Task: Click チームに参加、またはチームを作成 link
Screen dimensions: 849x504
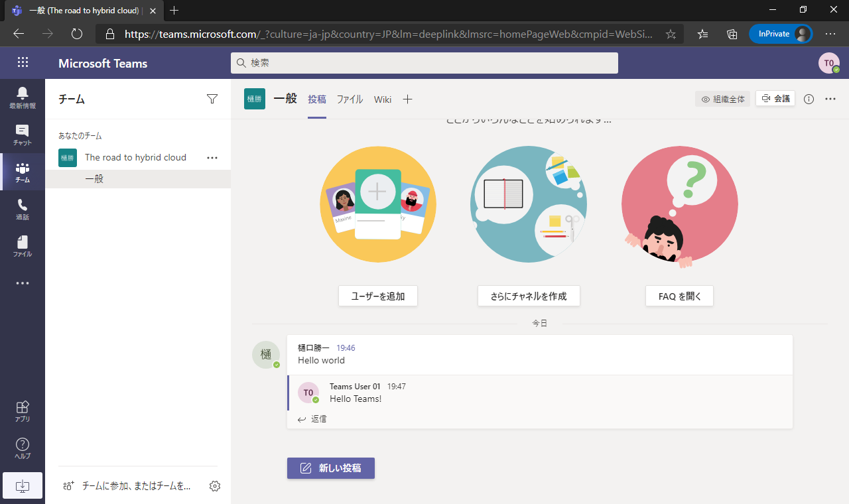Action: [x=127, y=486]
